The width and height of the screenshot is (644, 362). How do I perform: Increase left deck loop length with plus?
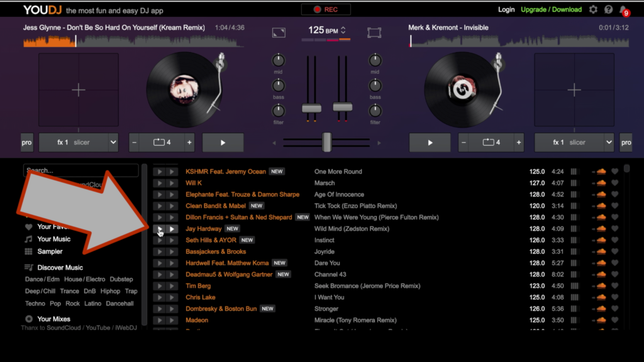click(x=189, y=143)
